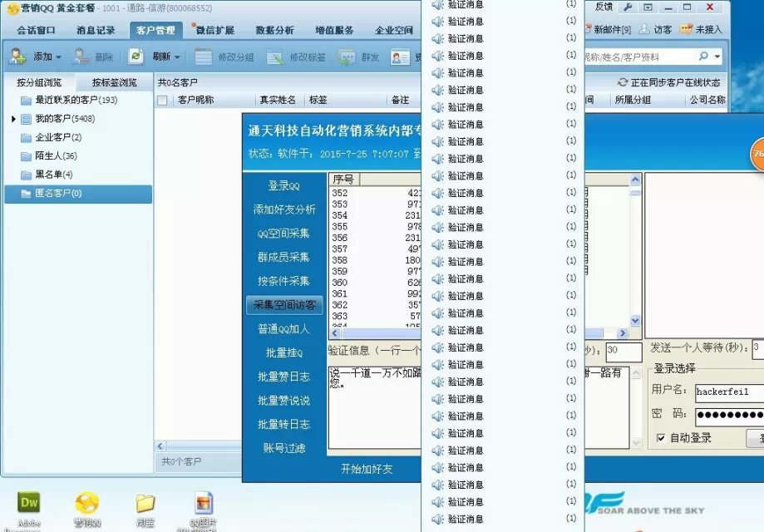Open the dropdown arrow next to 添加
The image size is (764, 532).
tap(59, 57)
